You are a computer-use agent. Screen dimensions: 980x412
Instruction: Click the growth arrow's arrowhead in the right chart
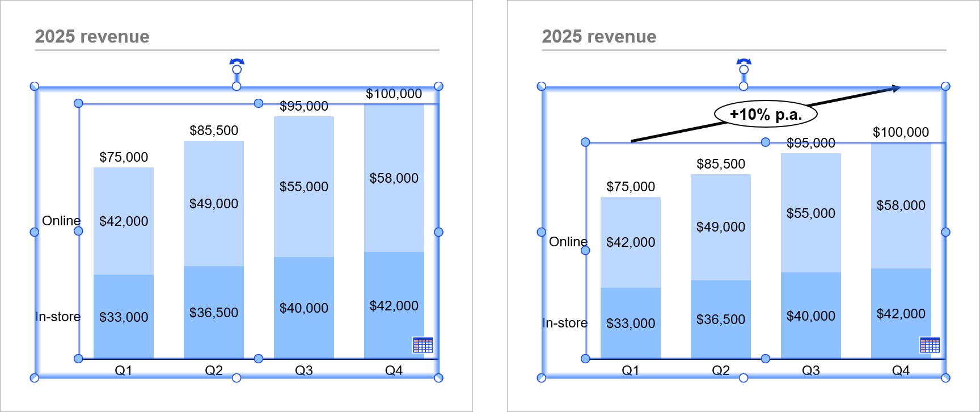896,88
